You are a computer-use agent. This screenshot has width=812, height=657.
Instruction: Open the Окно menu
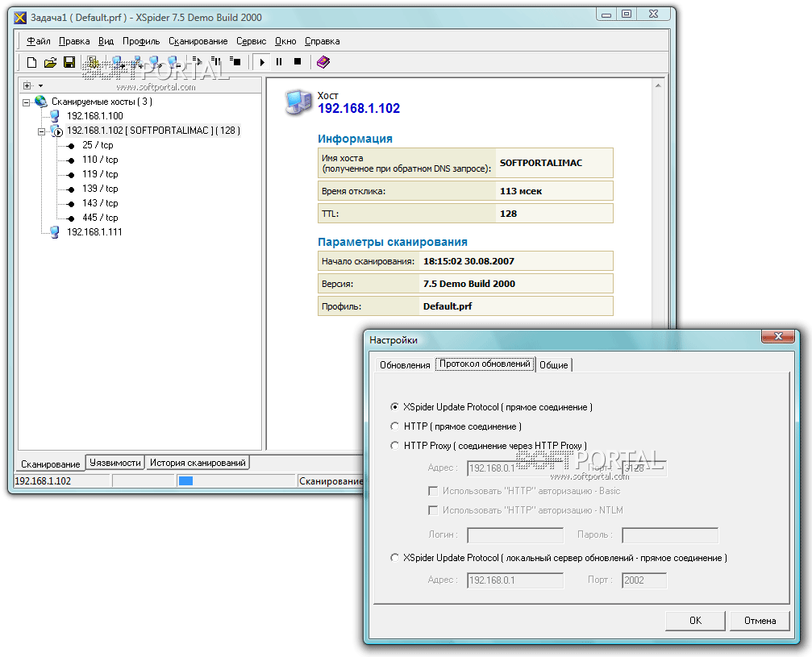[285, 41]
